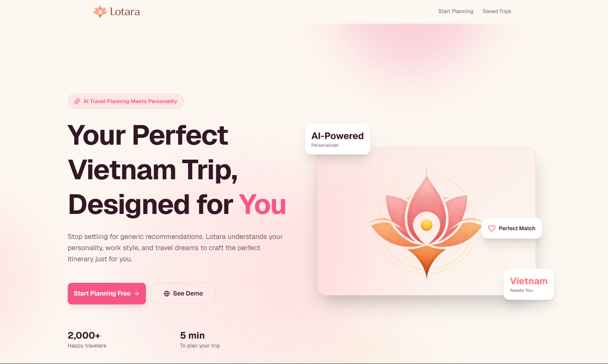This screenshot has width=608, height=364.
Task: Click the Lotara brand name text
Action: (x=125, y=12)
